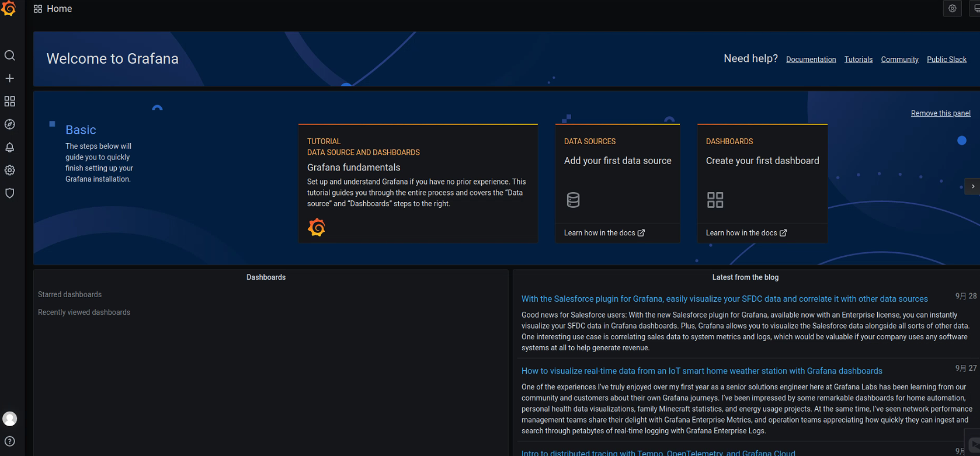Open the Grafana fundamentals tutorial card
Image resolution: width=980 pixels, height=456 pixels.
pyautogui.click(x=418, y=183)
